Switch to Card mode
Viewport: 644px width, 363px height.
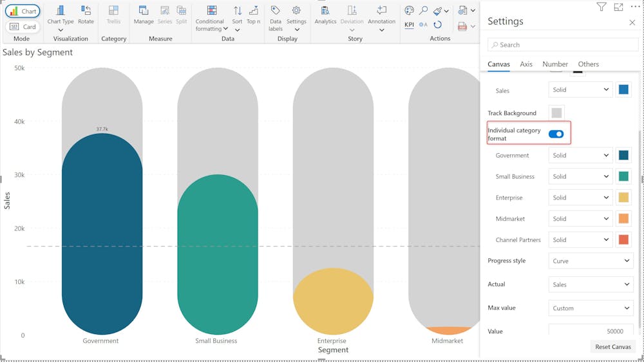(23, 27)
